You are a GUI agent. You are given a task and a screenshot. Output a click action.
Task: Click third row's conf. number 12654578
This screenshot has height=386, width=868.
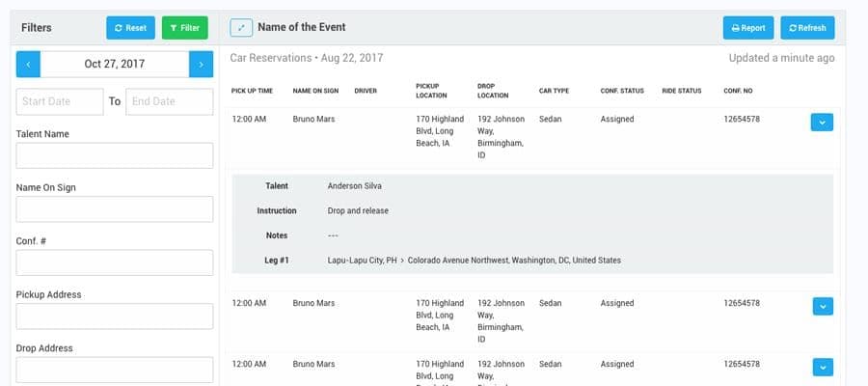[x=742, y=365]
